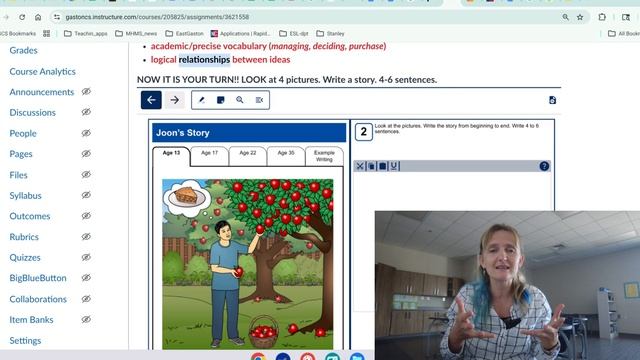The height and width of the screenshot is (360, 640).
Task: Go to the browser home page
Action: point(38,17)
